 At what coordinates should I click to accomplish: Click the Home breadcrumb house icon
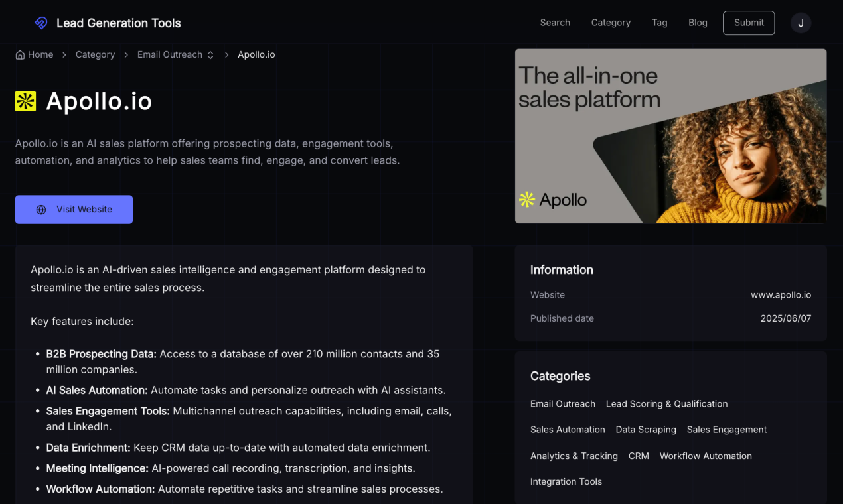(x=20, y=54)
